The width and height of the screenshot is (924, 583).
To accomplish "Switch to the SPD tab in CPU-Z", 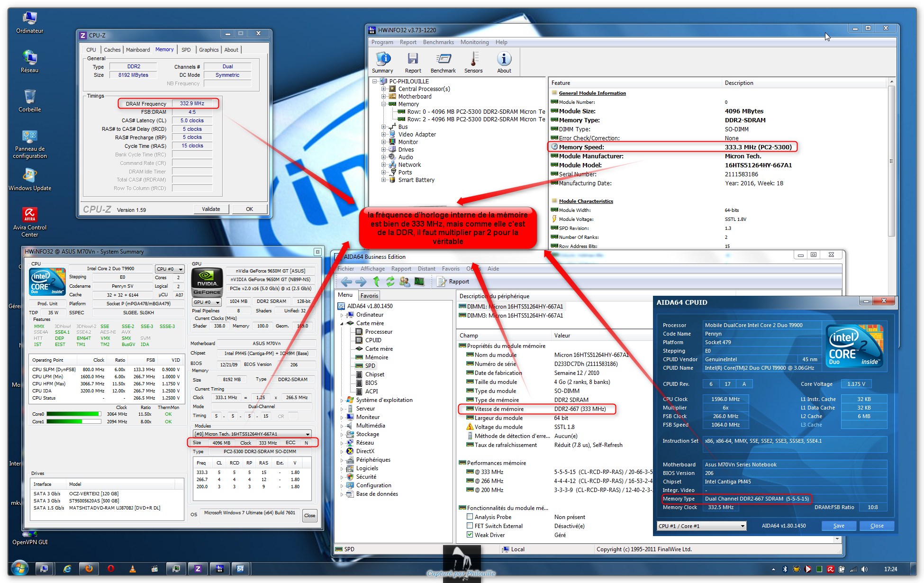I will 186,50.
